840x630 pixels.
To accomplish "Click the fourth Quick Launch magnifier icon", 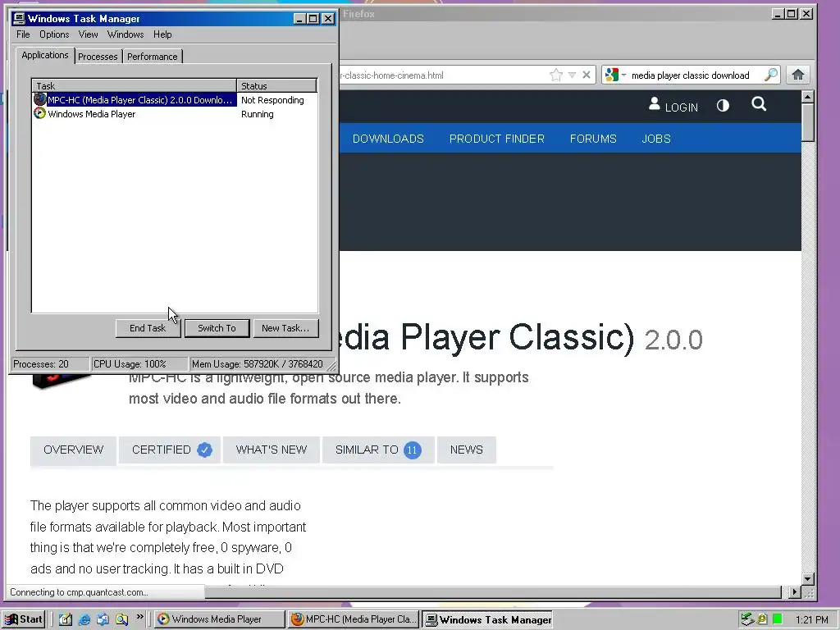I will pyautogui.click(x=122, y=619).
